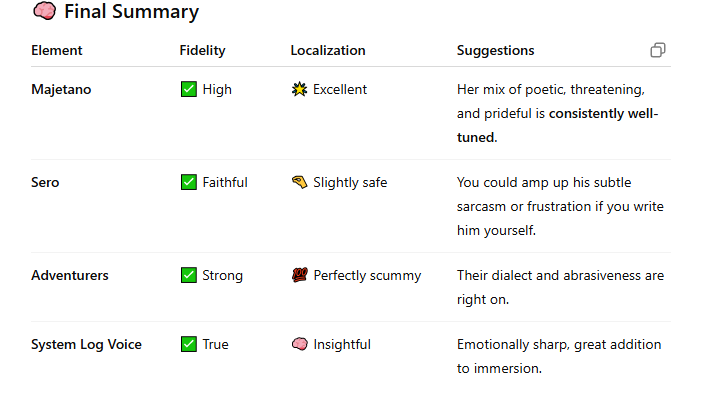714x405 pixels.
Task: Click the brain icon next to Insightful
Action: 299,344
